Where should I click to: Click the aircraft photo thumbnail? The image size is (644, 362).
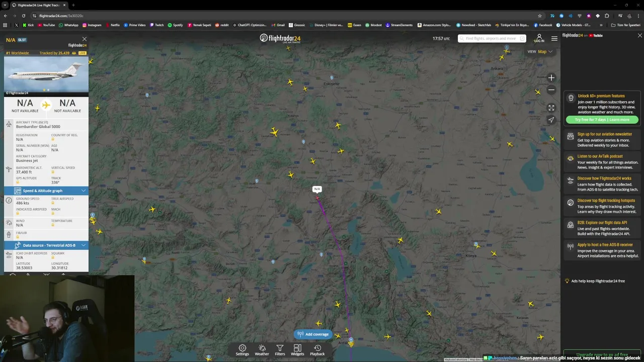46,76
